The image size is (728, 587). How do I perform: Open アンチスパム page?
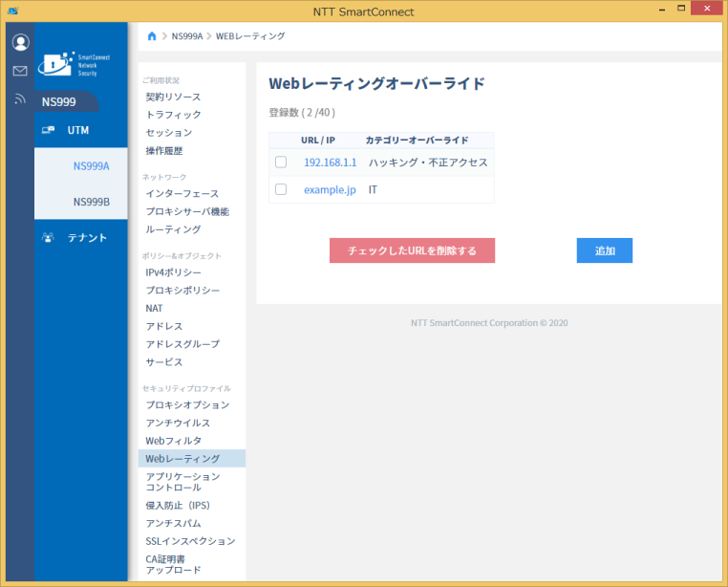(173, 523)
